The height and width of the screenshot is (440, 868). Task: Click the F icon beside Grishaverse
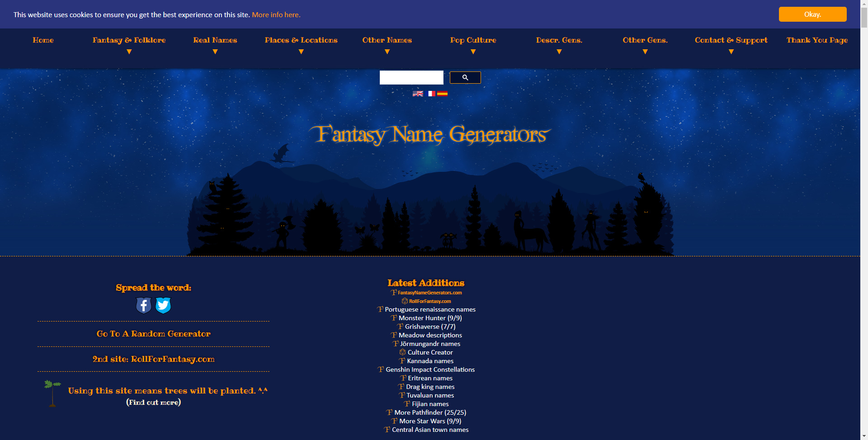[x=400, y=326]
